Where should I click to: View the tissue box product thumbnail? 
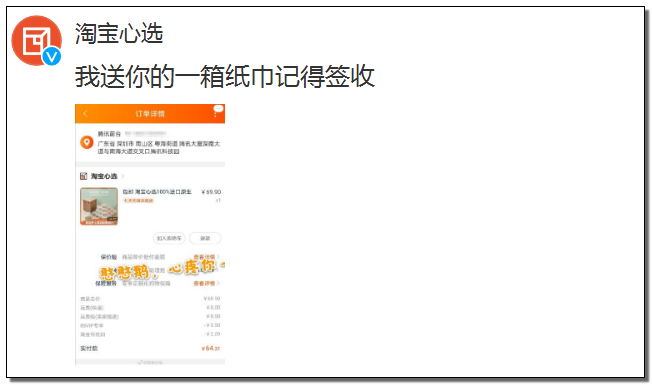click(x=99, y=206)
